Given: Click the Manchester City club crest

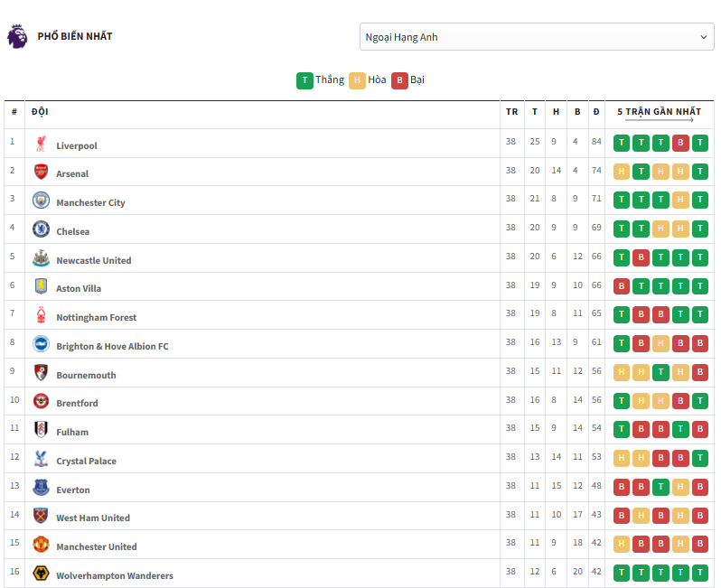Looking at the screenshot, I should point(41,201).
